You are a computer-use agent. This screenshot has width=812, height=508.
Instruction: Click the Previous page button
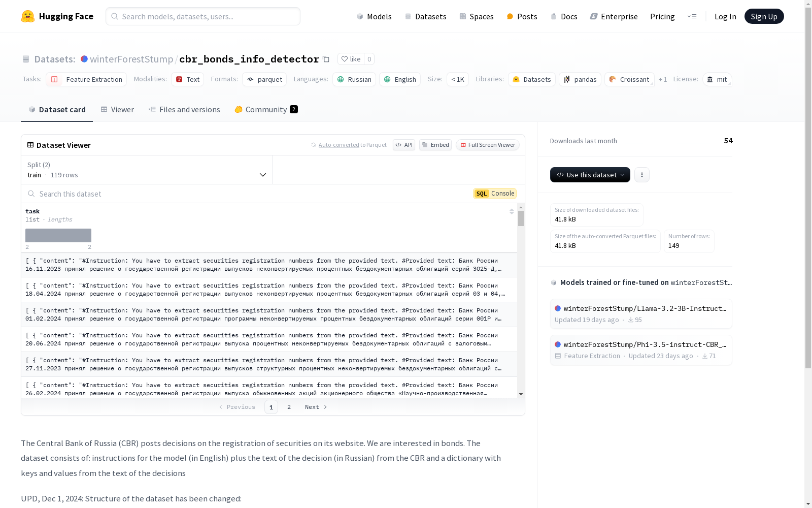coord(237,407)
